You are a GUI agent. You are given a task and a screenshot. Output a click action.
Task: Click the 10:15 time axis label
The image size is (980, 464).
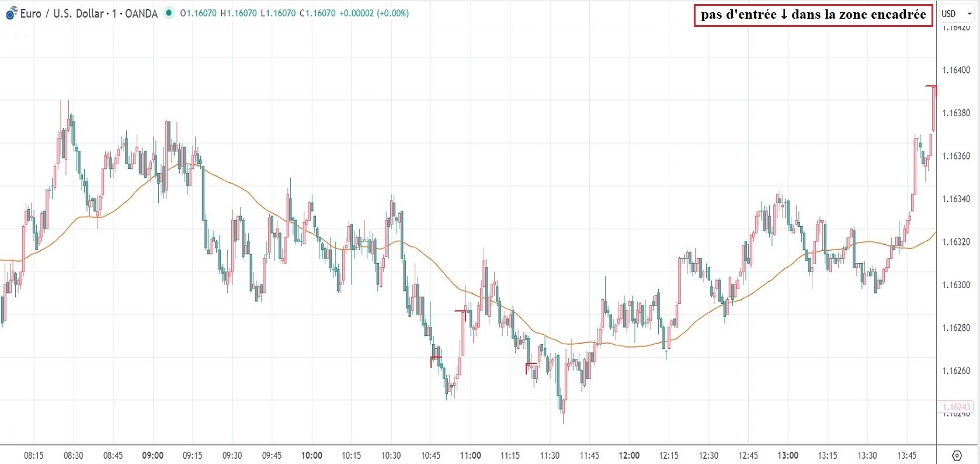(x=352, y=456)
